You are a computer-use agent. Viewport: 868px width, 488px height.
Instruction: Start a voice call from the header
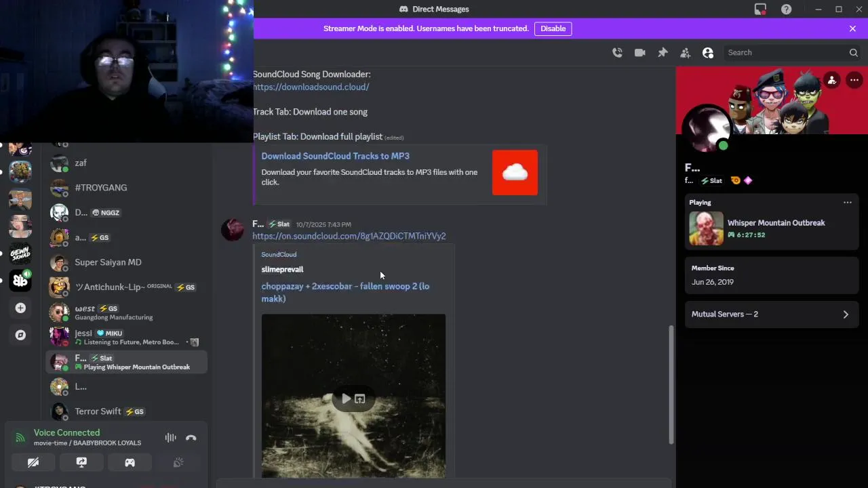[617, 53]
